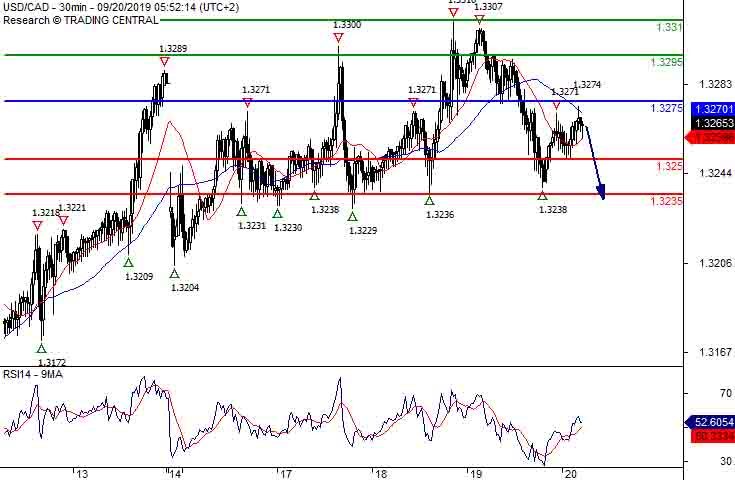Viewport: 735px width, 480px height.
Task: Click date 17 on the time axis
Action: coord(286,474)
